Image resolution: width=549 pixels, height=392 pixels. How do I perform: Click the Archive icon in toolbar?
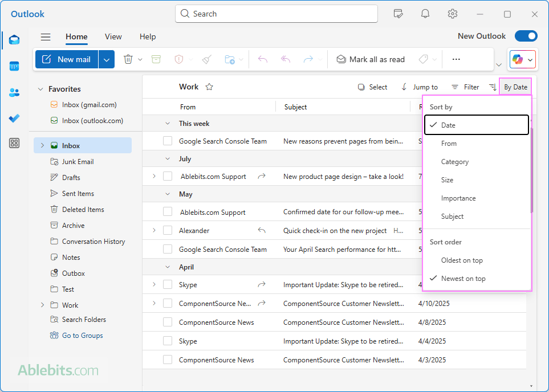pos(156,59)
